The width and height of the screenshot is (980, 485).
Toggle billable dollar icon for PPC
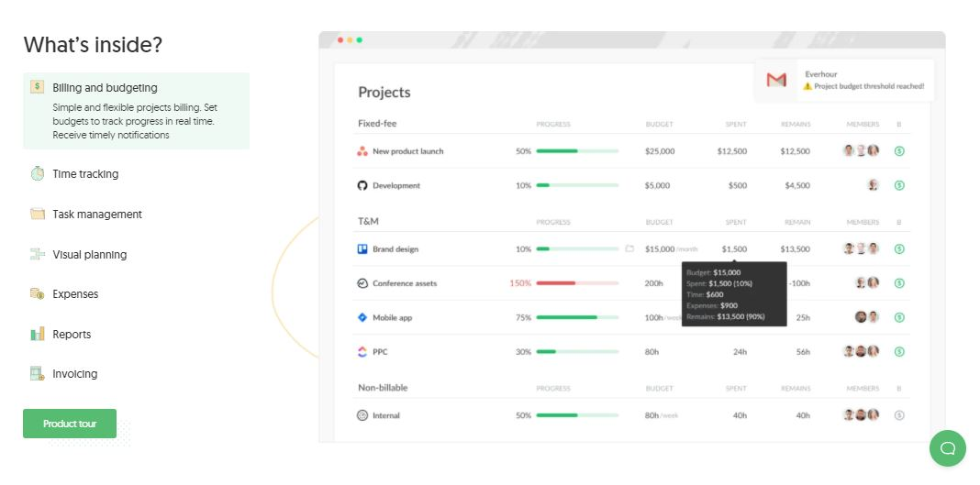pyautogui.click(x=899, y=352)
